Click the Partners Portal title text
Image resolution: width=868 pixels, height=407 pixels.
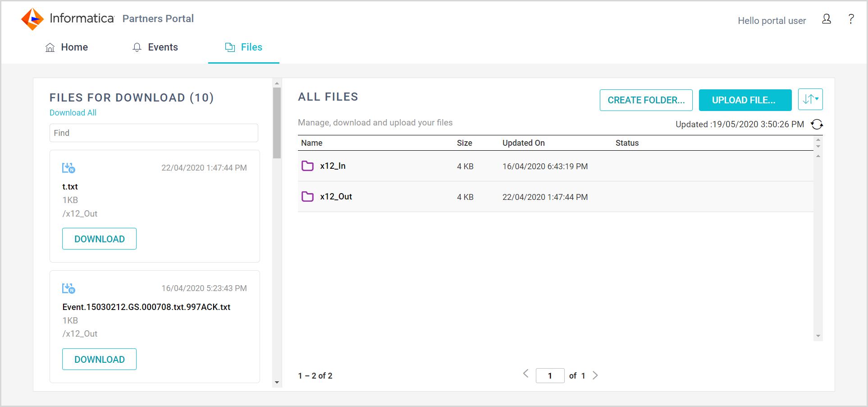[x=158, y=19]
